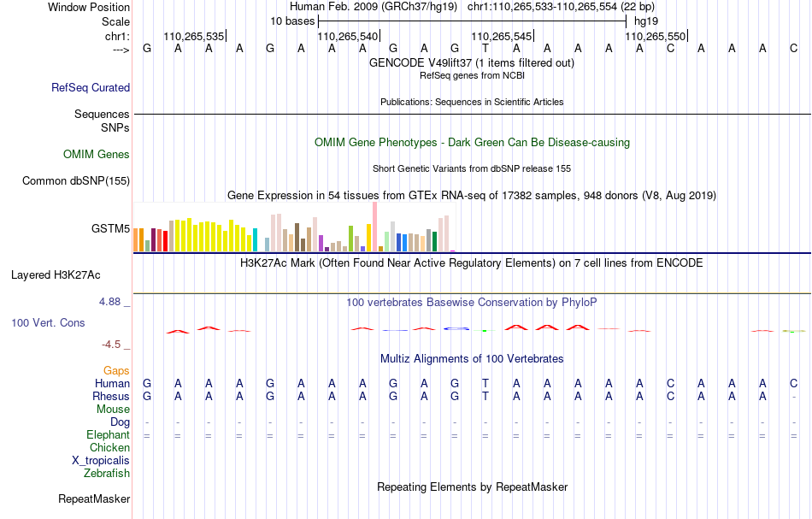Viewport: 812px width, 519px height.
Task: Click the Gaps label in the Multiz track
Action: pyautogui.click(x=116, y=370)
